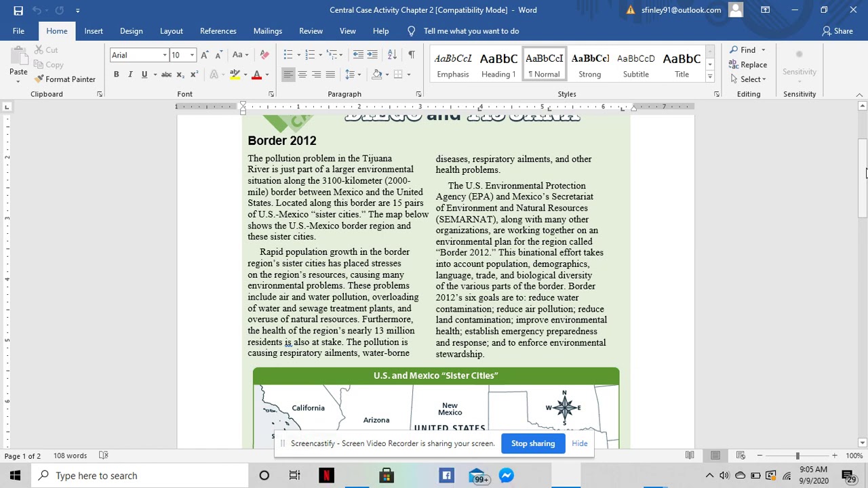This screenshot has width=868, height=488.
Task: Apply yellow text highlight color
Action: [x=235, y=75]
